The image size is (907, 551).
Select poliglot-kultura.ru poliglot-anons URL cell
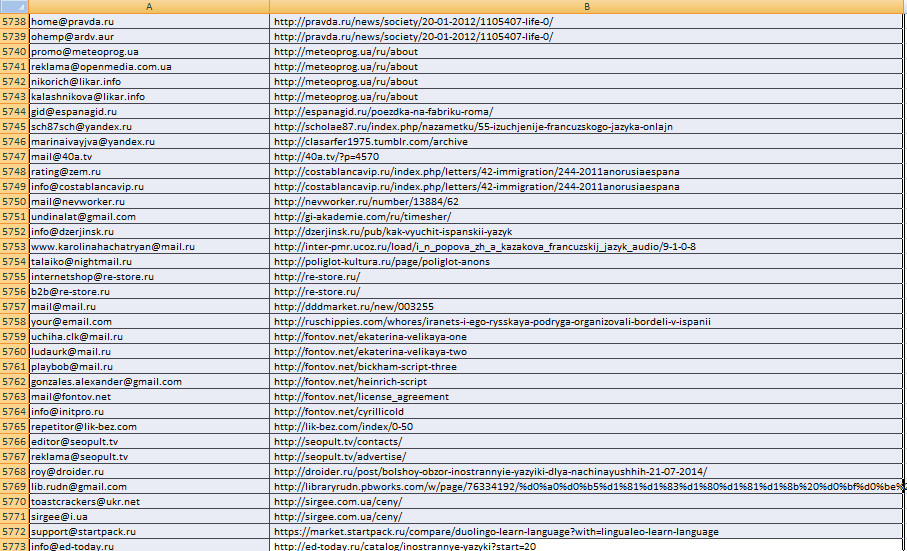587,261
